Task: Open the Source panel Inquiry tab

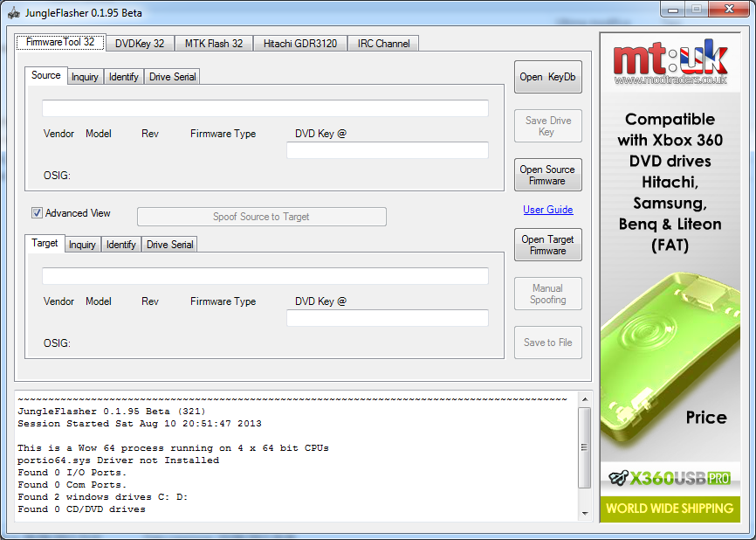Action: 85,77
